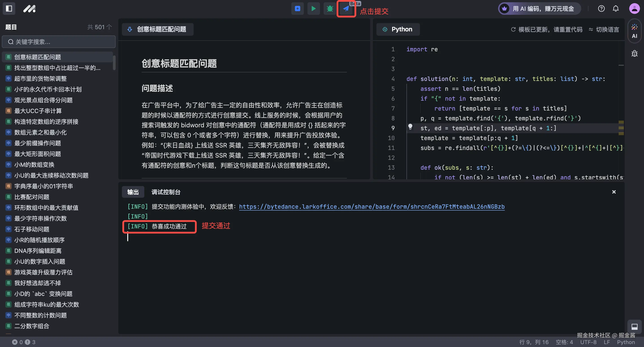Click the blue plus add icon
644x347 pixels.
click(297, 9)
